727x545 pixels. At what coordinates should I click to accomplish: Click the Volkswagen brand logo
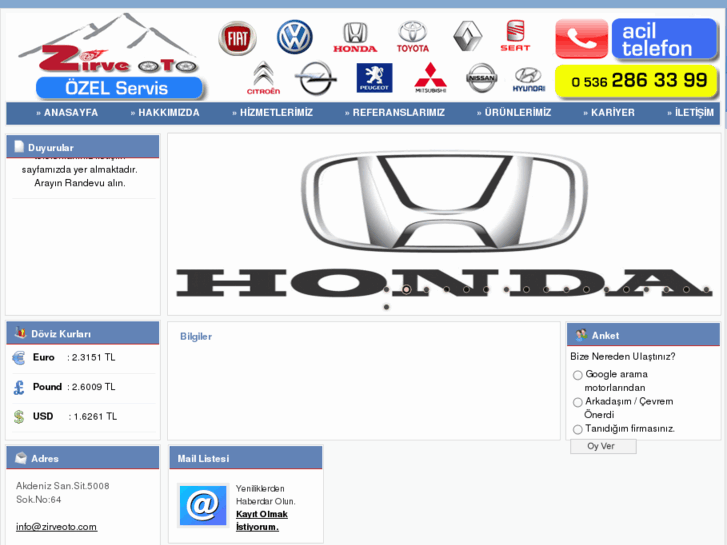click(x=294, y=37)
